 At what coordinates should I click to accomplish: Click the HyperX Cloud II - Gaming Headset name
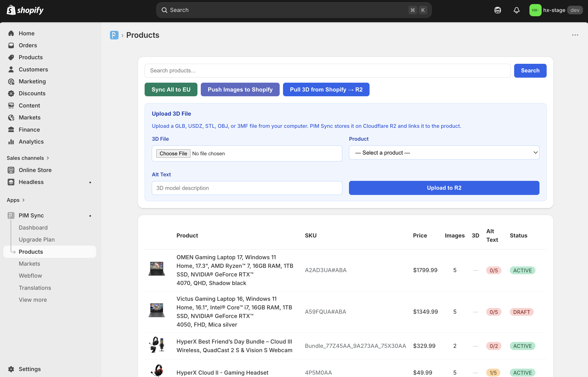click(222, 373)
